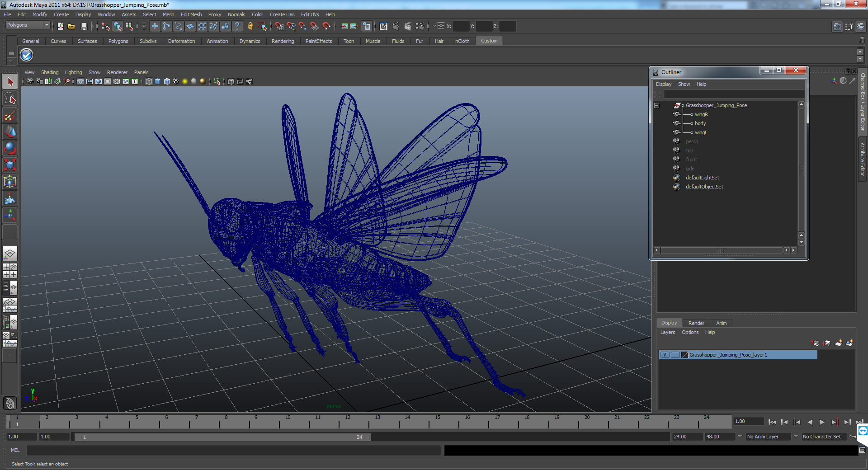Save the current scene
Image resolution: width=868 pixels, height=470 pixels.
click(x=84, y=26)
